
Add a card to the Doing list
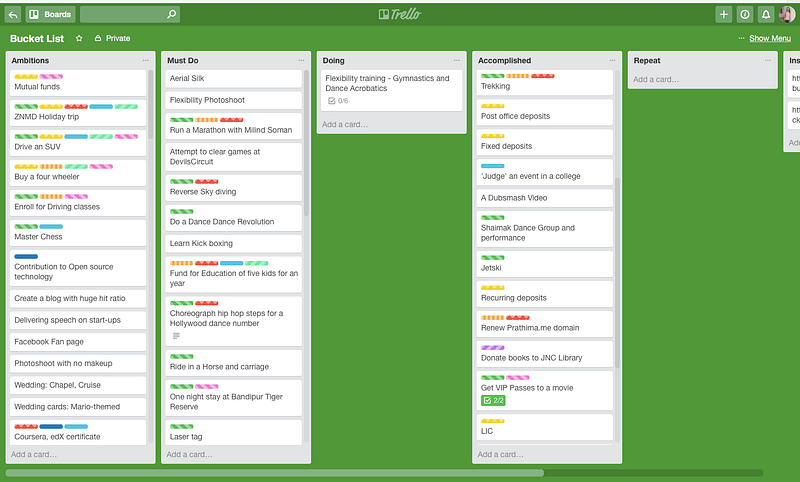pyautogui.click(x=345, y=124)
